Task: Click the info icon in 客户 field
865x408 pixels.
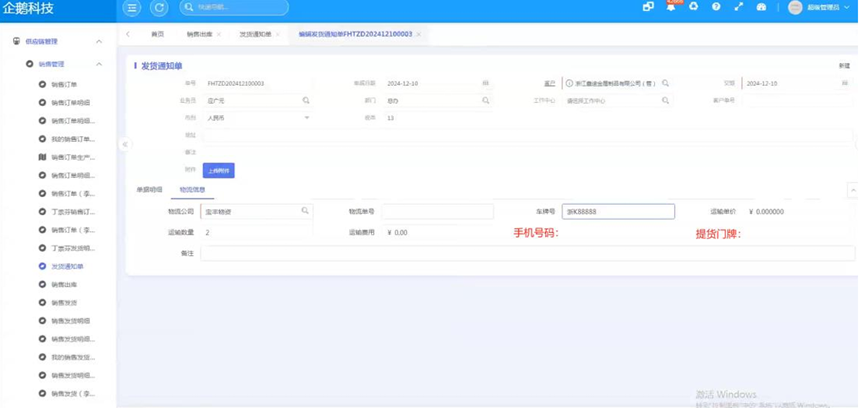Action: [x=569, y=84]
